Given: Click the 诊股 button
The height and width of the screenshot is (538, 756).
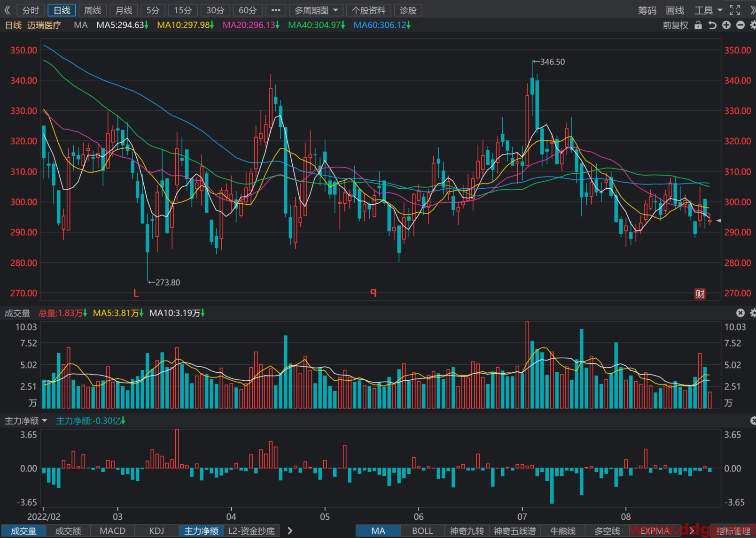Looking at the screenshot, I should pyautogui.click(x=408, y=10).
